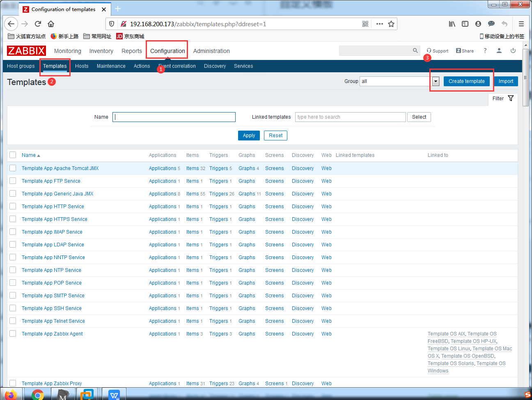Image resolution: width=532 pixels, height=400 pixels.
Task: Check Template App Zabbix Agent row
Action: 13,333
